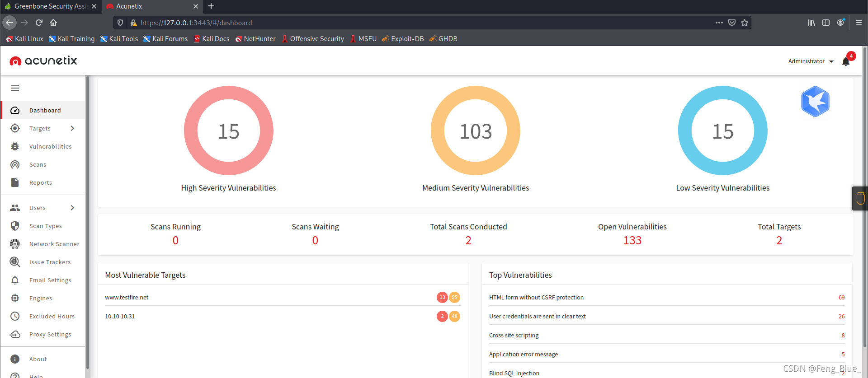This screenshot has width=868, height=378.
Task: Save page to Pocket
Action: (732, 23)
